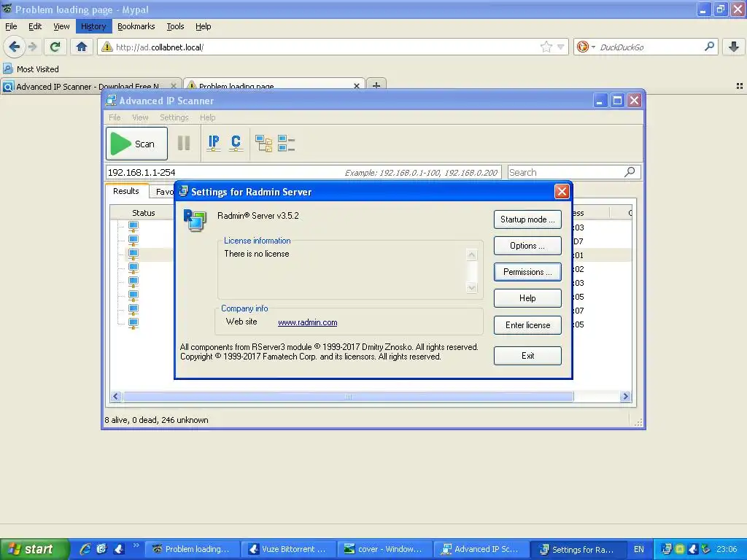Click the class C subnet icon
747x560 pixels.
236,143
